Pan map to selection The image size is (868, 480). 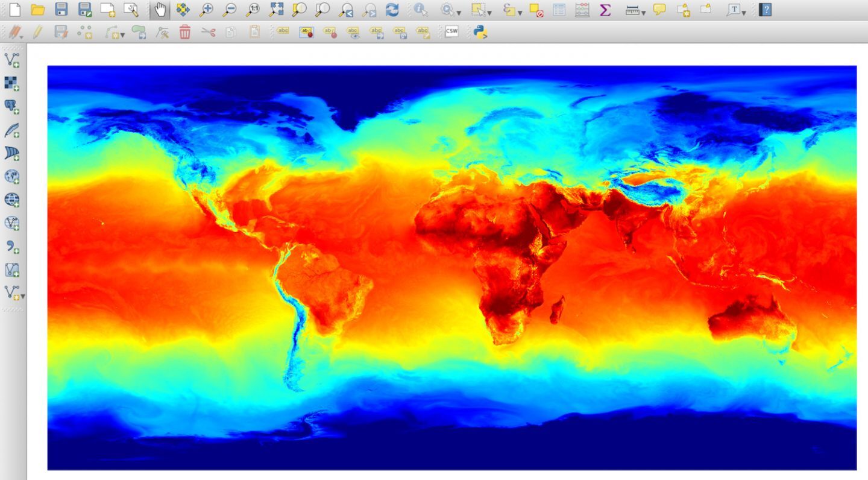[x=183, y=10]
